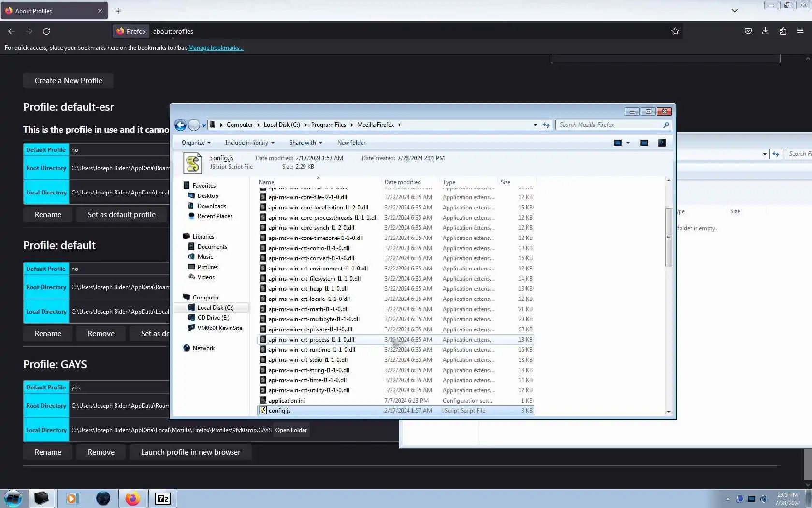Select Documents library
This screenshot has width=812, height=508.
click(212, 247)
